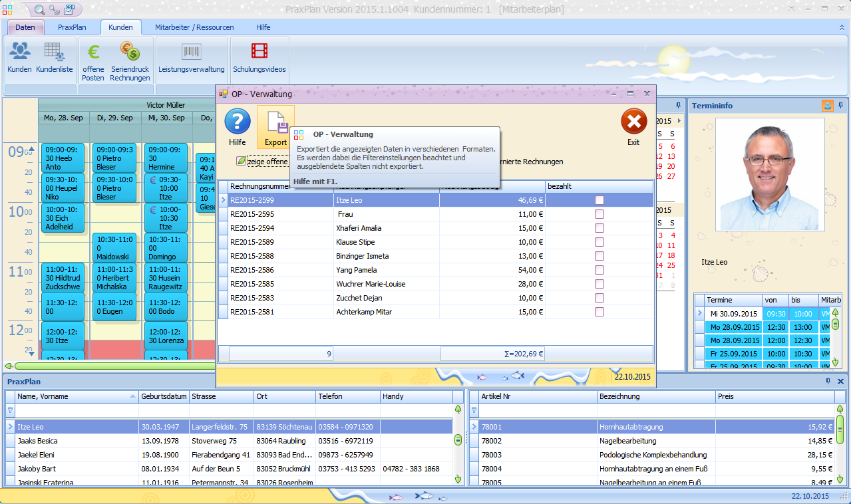851x504 pixels.
Task: Open appointment 11:00-11:30 Hildtrud Zuckschwe
Action: coord(63,277)
